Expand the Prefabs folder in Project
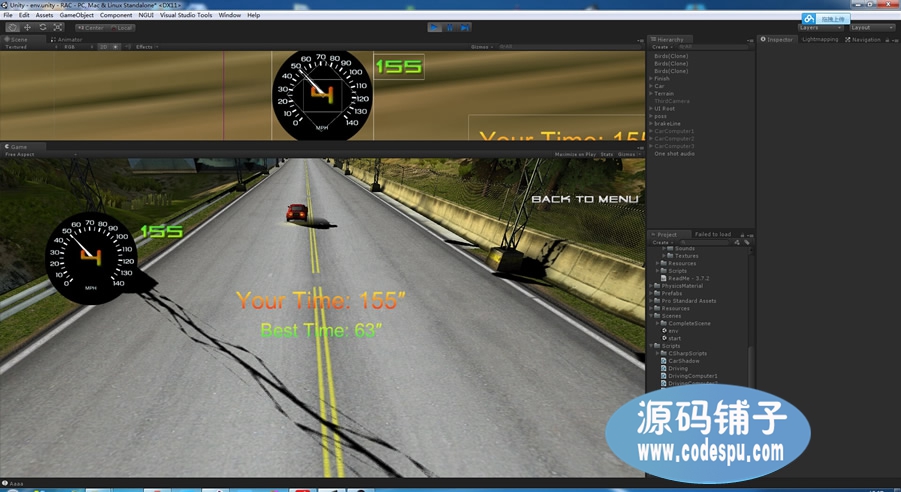 652,293
